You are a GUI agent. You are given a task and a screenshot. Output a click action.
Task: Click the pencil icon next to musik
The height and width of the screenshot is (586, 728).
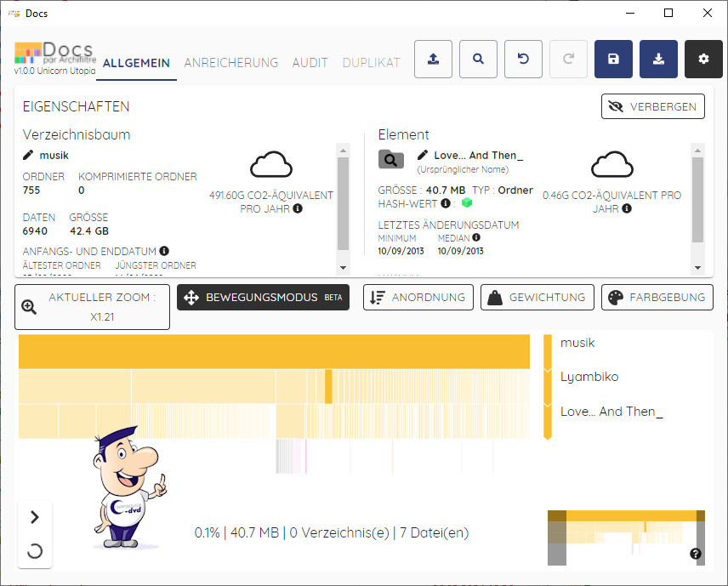coord(28,155)
